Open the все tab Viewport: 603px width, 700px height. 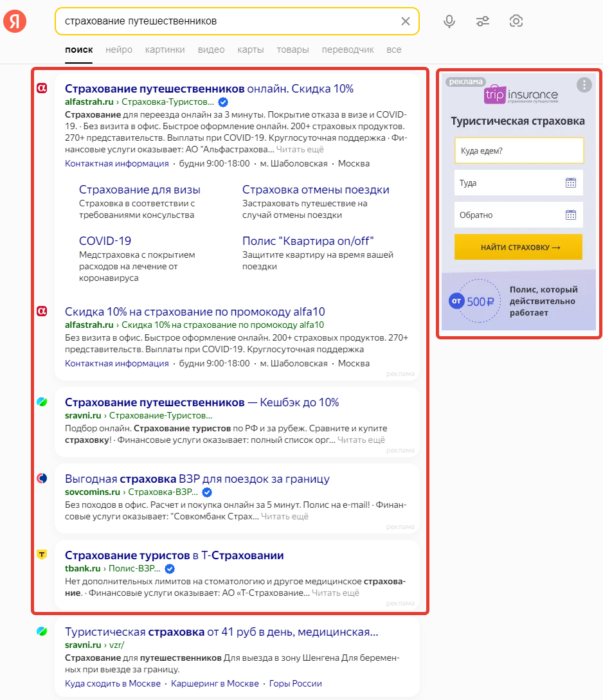(x=393, y=49)
